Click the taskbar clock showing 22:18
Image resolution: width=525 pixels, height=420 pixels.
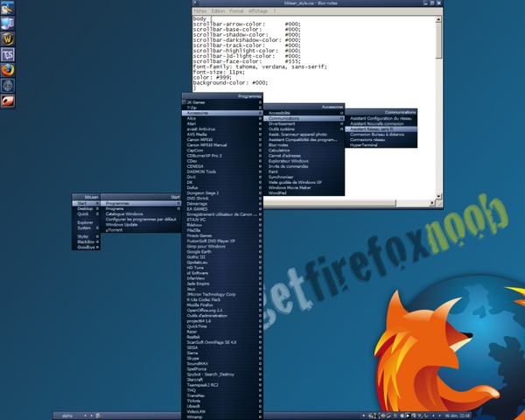(x=458, y=416)
